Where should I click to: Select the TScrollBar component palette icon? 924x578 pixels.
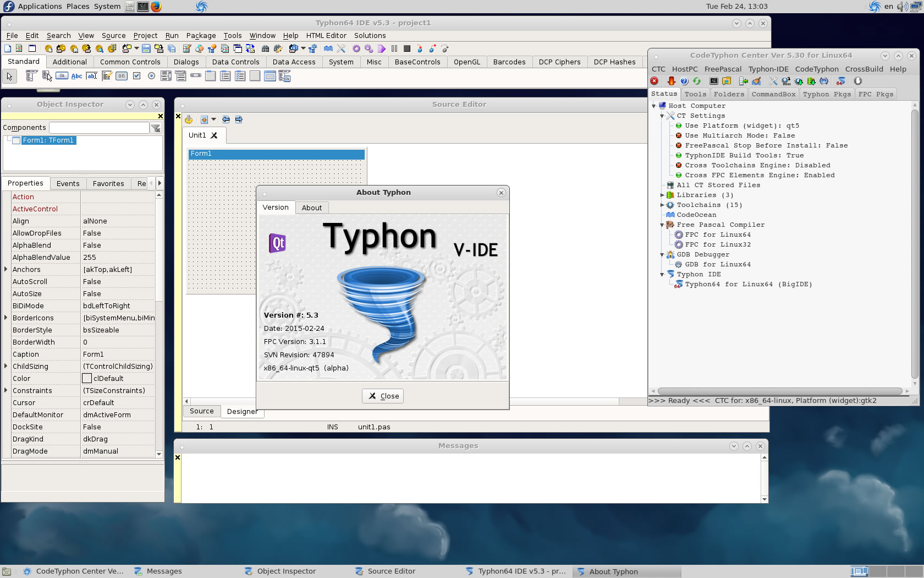(x=196, y=75)
